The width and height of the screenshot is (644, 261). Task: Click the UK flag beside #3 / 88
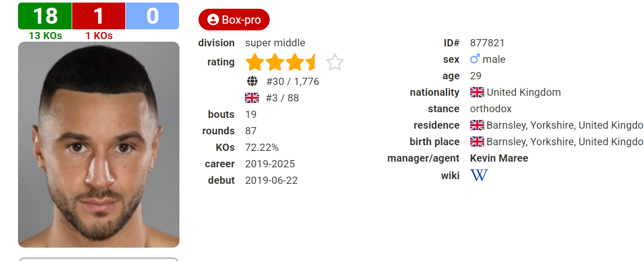tap(252, 98)
